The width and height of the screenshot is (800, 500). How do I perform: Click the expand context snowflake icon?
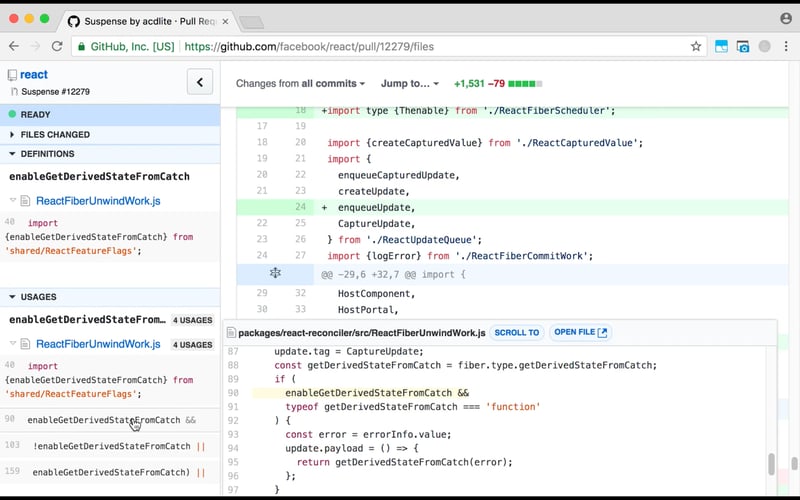tap(275, 273)
